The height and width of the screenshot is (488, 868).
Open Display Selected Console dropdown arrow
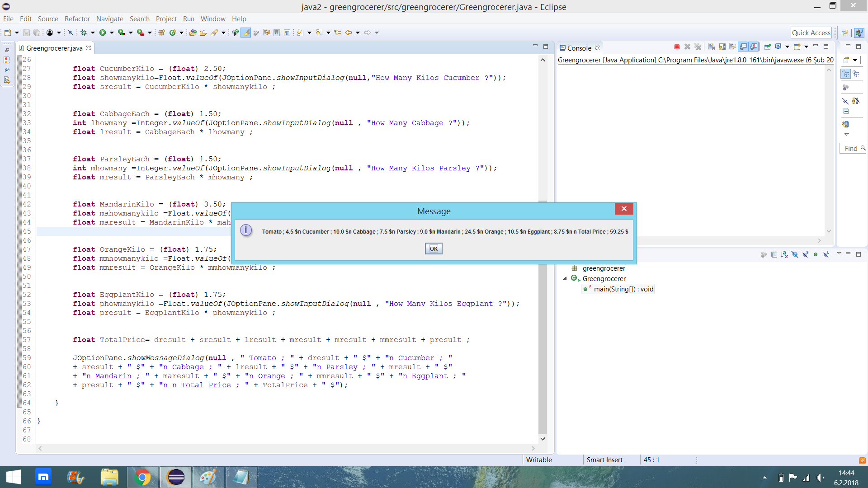point(787,47)
